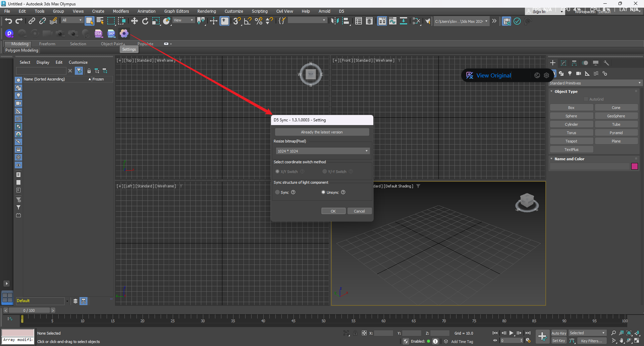
Task: Toggle the Percent Snap icon
Action: [259, 21]
